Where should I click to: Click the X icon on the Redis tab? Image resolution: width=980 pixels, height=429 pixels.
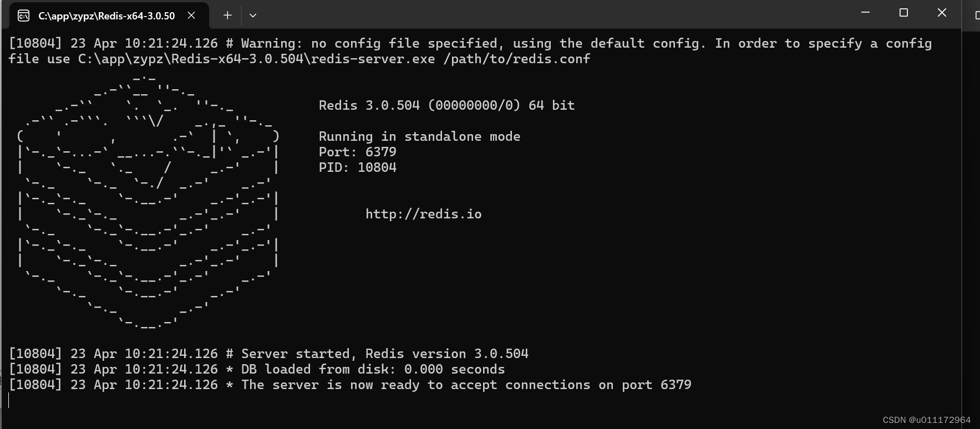coord(191,16)
